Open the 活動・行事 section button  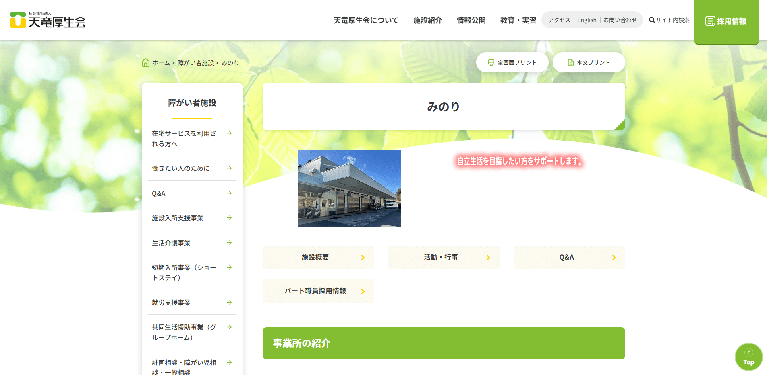pyautogui.click(x=444, y=258)
